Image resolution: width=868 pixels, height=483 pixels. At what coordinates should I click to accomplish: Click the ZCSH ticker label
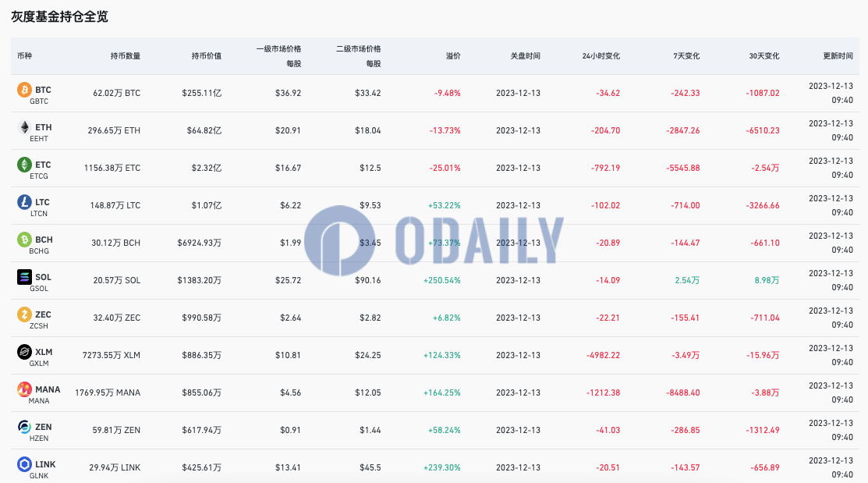tap(39, 326)
